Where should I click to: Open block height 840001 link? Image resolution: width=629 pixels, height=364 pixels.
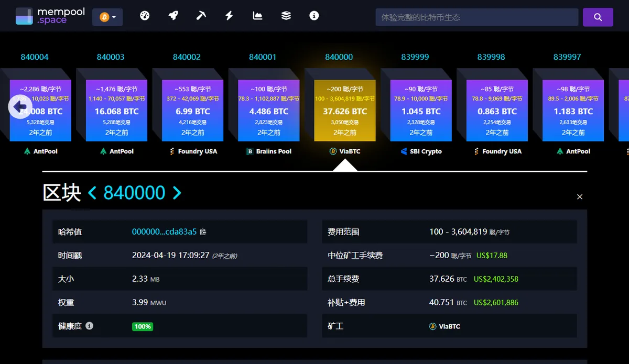click(x=263, y=57)
